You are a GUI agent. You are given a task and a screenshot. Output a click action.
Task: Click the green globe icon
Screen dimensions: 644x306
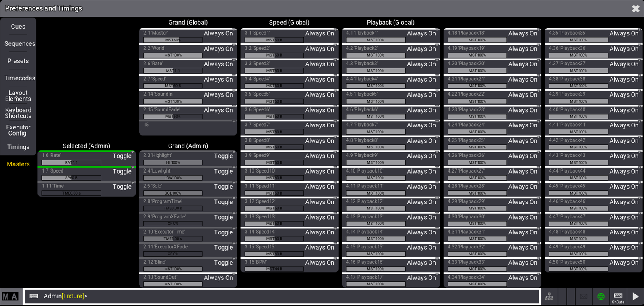601,297
